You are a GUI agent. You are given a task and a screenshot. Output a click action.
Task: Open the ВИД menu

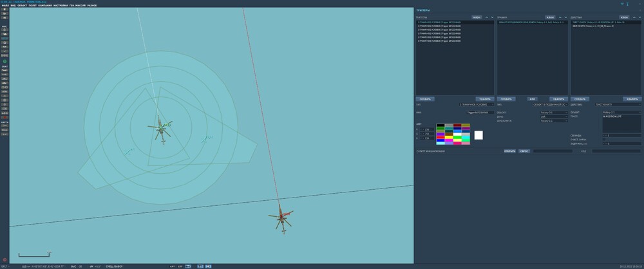(13, 5)
